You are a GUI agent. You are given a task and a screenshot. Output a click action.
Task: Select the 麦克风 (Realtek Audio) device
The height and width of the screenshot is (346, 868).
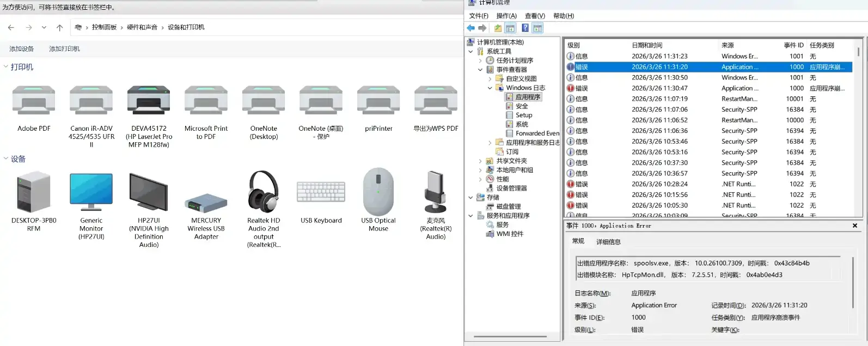436,191
